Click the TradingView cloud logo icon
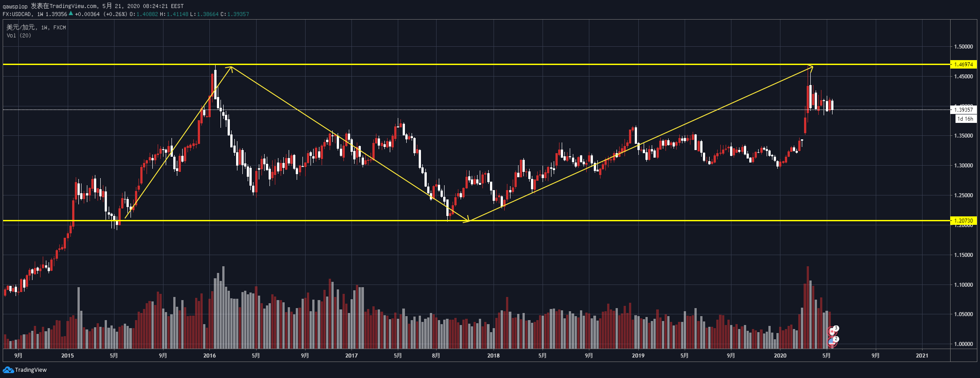Viewport: 980px width, 378px height. click(x=8, y=370)
